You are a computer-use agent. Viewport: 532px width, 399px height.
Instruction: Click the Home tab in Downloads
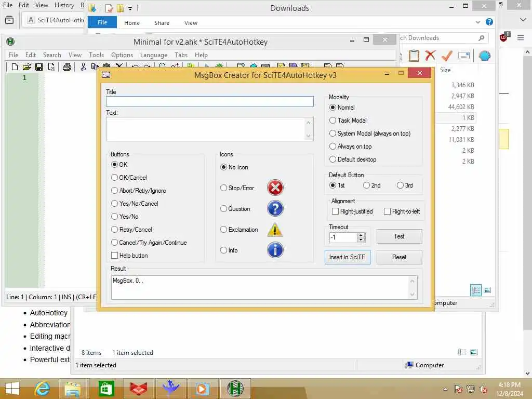tap(132, 23)
